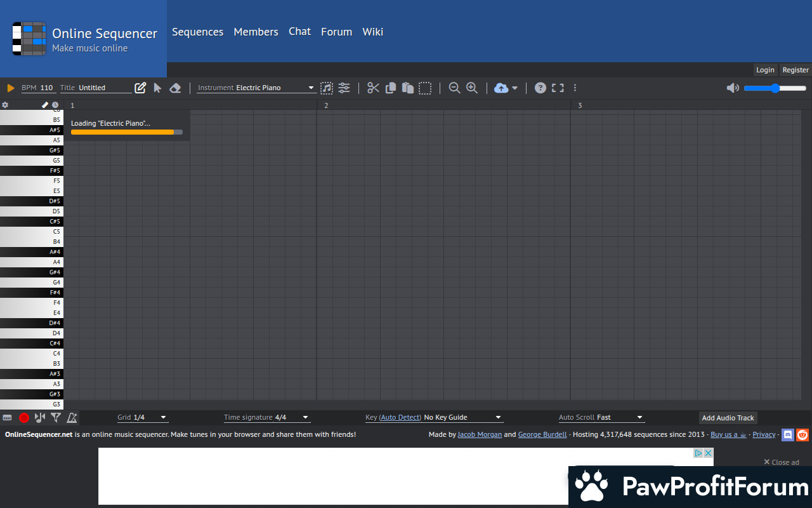
Task: Open the Reddit icon in footer
Action: click(803, 435)
